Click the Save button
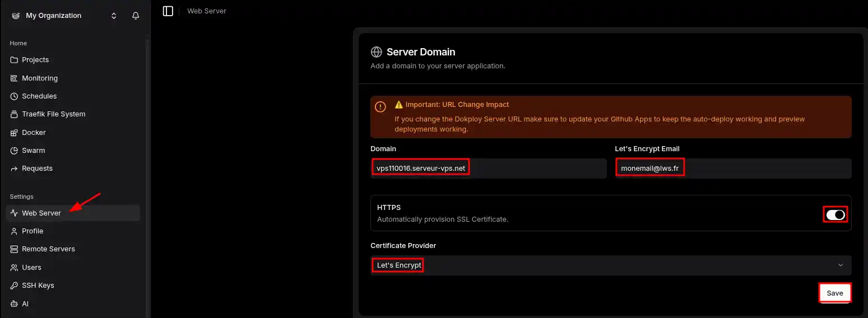The height and width of the screenshot is (318, 868). pos(834,293)
